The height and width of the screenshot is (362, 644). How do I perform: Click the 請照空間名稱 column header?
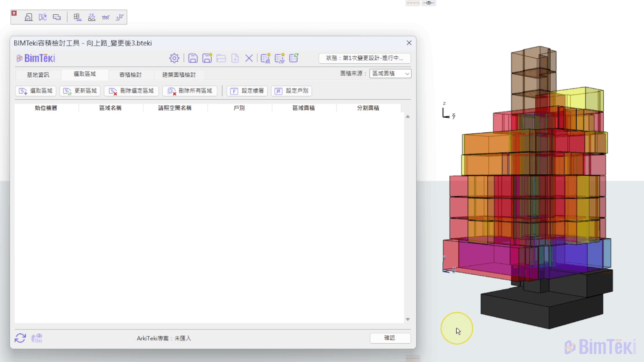pyautogui.click(x=175, y=108)
